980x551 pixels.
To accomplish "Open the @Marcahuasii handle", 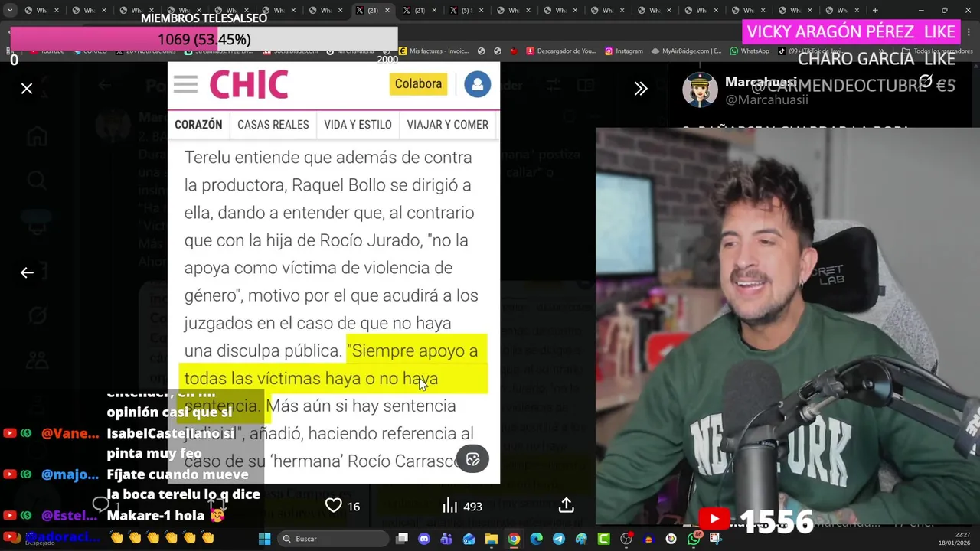I will tap(766, 100).
